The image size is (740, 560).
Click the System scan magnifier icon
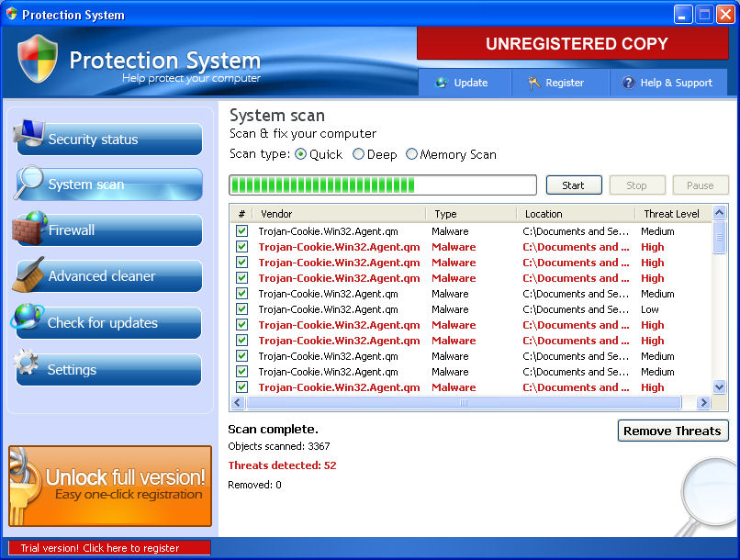(x=28, y=181)
